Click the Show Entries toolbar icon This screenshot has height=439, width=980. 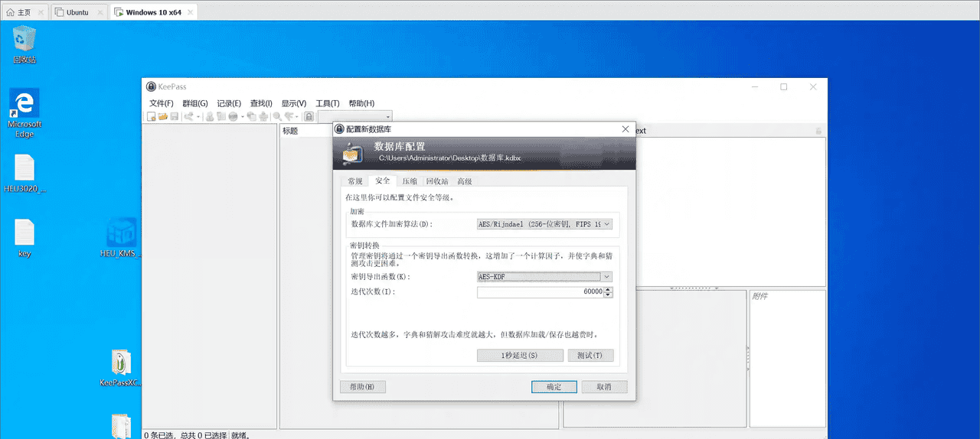pyautogui.click(x=289, y=116)
